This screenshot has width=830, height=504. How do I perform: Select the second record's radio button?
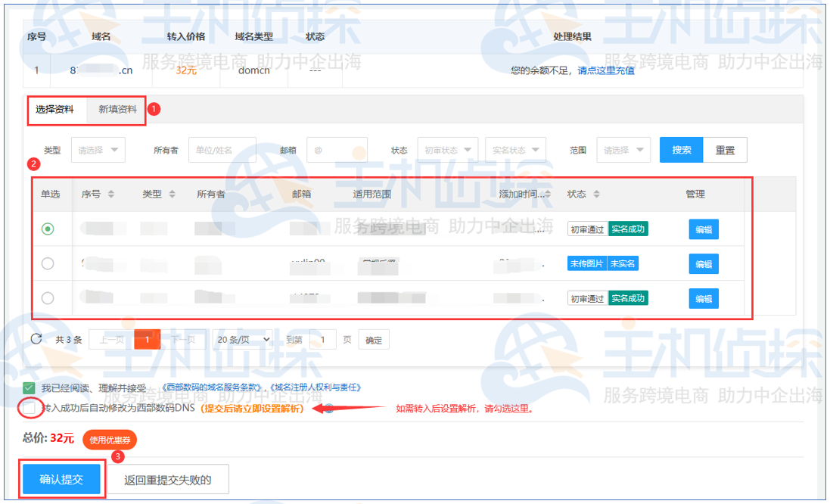(x=48, y=263)
